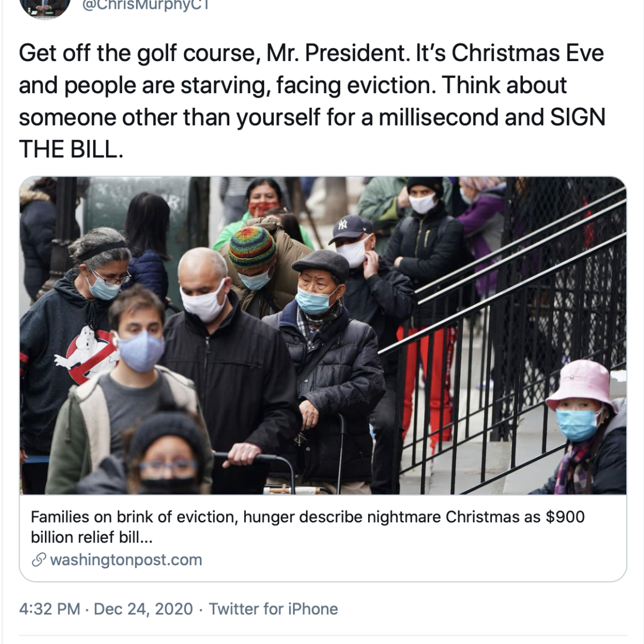
Task: Click the 4:32 PM timestamp
Action: [49, 609]
